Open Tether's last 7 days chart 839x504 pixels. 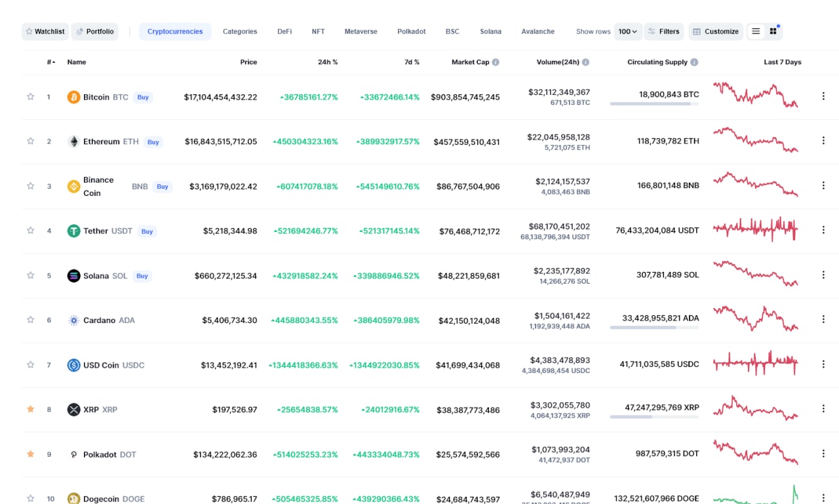(756, 229)
